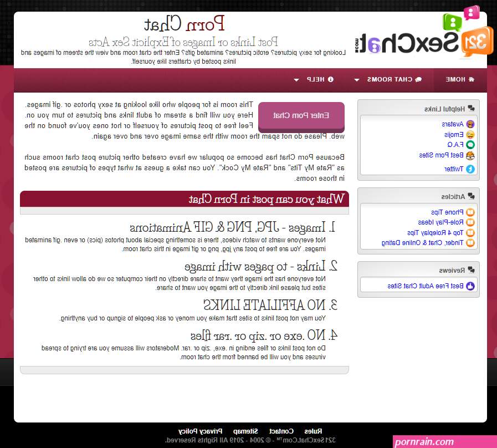Click the house icon beside HOME
This screenshot has width=497, height=448.
coord(472,79)
